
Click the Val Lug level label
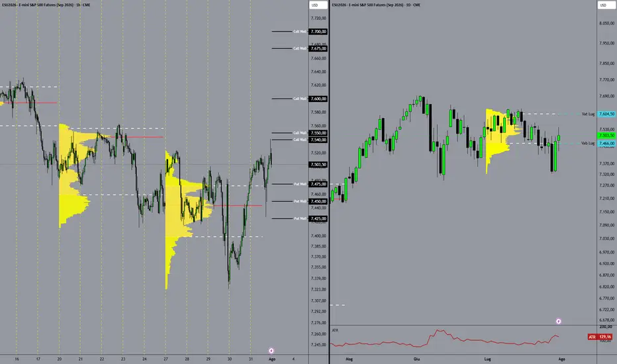coord(588,114)
